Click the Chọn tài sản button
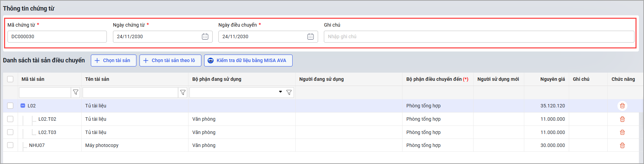The height and width of the screenshot is (164, 644). pos(113,60)
